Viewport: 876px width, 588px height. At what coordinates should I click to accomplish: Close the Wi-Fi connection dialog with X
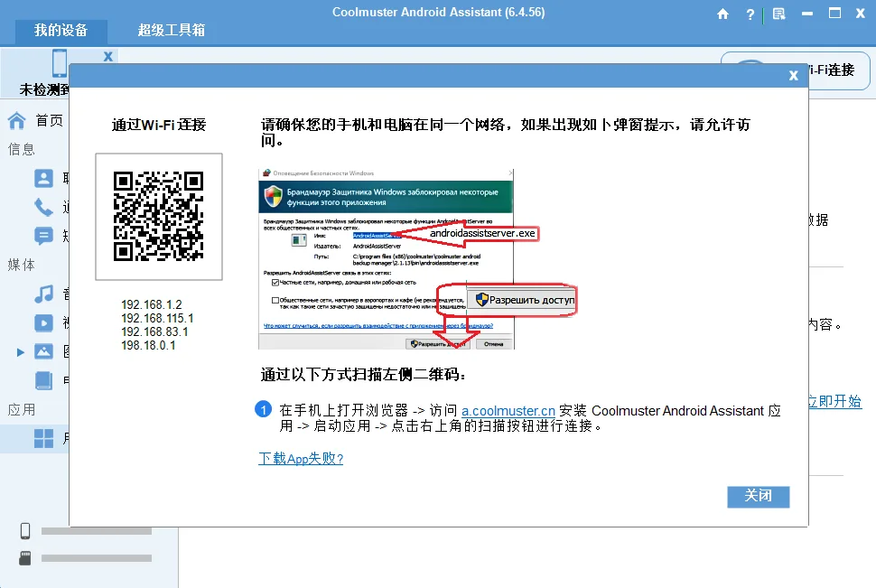tap(793, 76)
